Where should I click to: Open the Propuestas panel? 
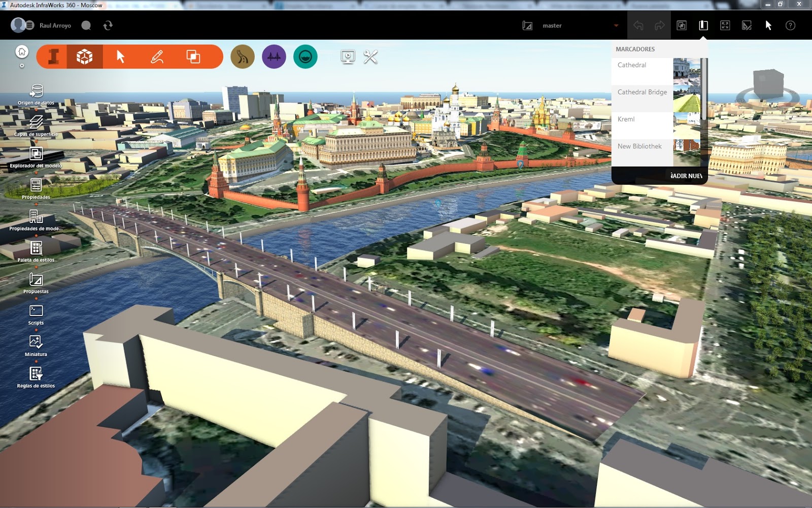click(x=36, y=279)
